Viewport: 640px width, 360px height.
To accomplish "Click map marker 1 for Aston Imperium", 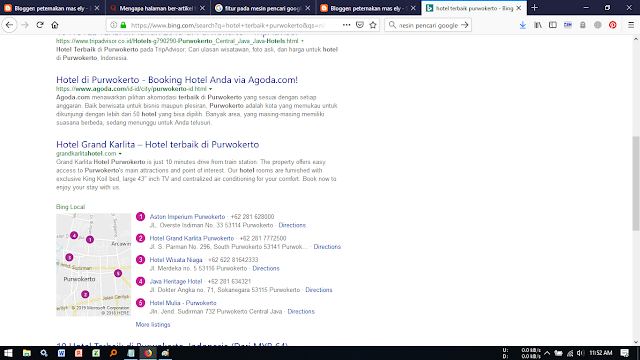I will tap(90, 240).
